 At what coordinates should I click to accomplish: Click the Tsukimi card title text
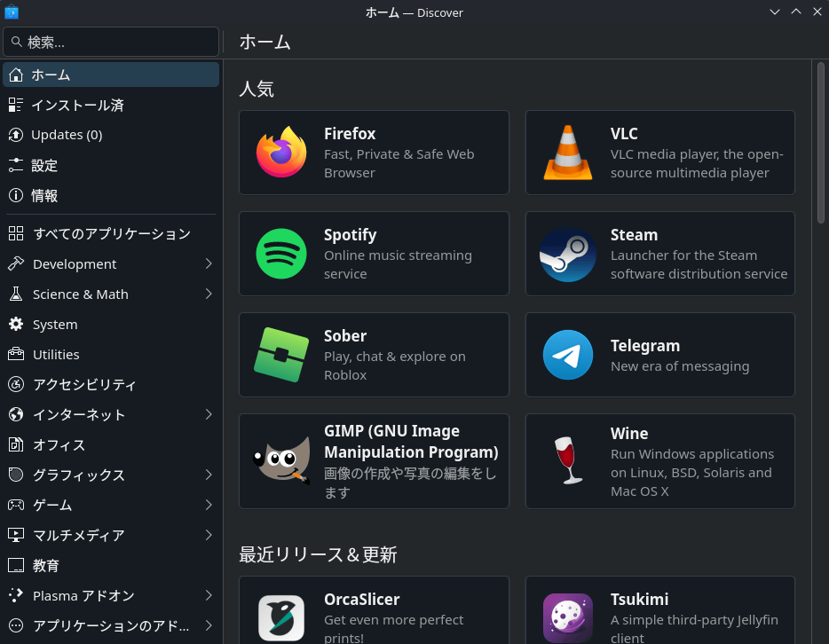coord(639,600)
